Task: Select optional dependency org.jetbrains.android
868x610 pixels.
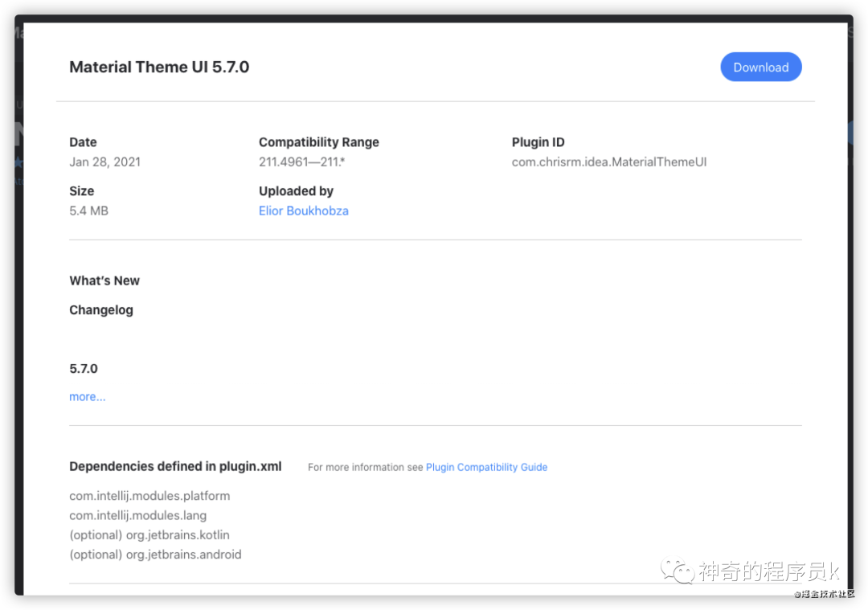Action: (155, 554)
